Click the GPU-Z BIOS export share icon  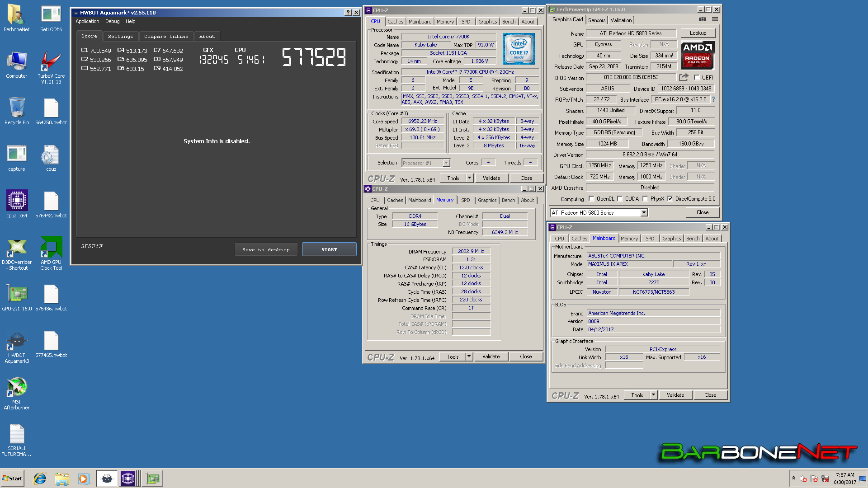(684, 77)
